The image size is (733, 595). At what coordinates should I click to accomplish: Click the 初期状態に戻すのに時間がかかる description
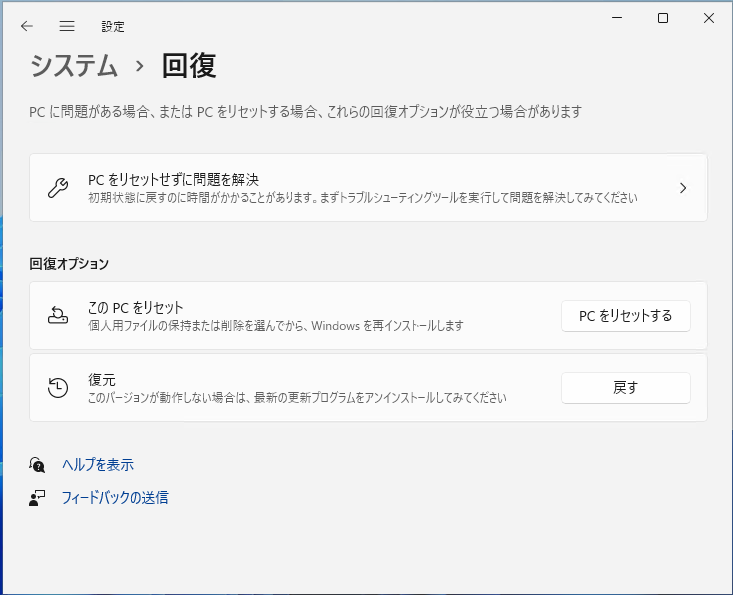pyautogui.click(x=363, y=198)
